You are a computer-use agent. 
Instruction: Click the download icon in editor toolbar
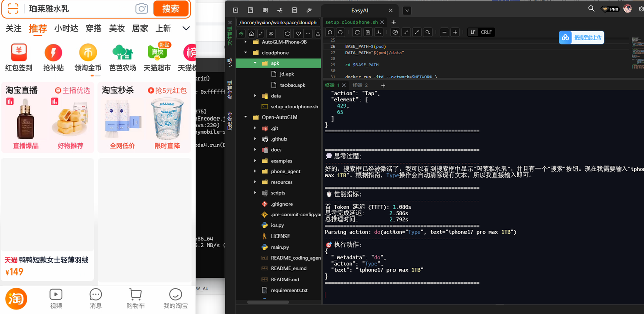click(x=378, y=32)
